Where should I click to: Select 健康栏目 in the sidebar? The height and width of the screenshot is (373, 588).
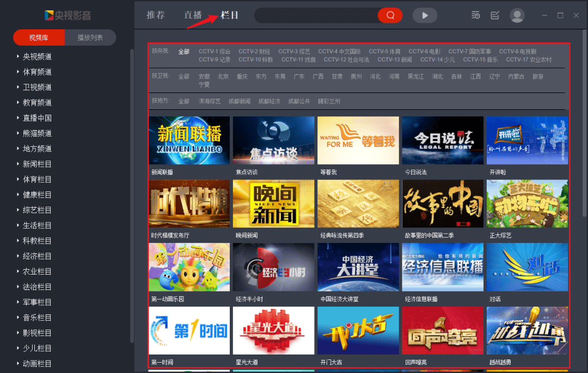[x=37, y=195]
